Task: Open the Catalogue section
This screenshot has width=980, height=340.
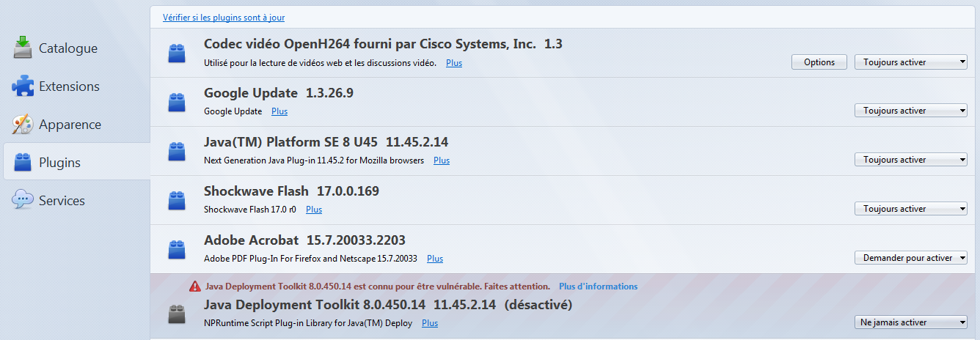Action: click(x=76, y=48)
